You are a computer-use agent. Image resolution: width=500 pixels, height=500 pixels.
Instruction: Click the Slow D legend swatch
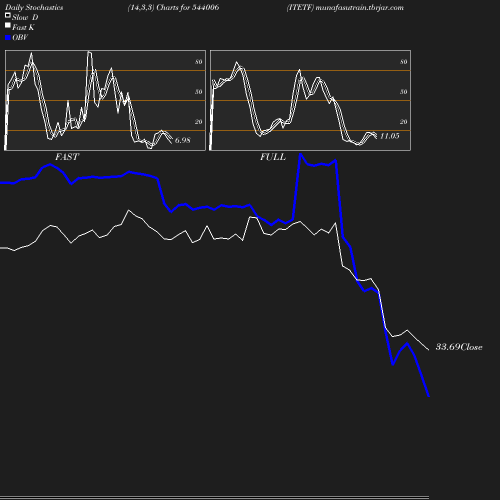[8, 15]
